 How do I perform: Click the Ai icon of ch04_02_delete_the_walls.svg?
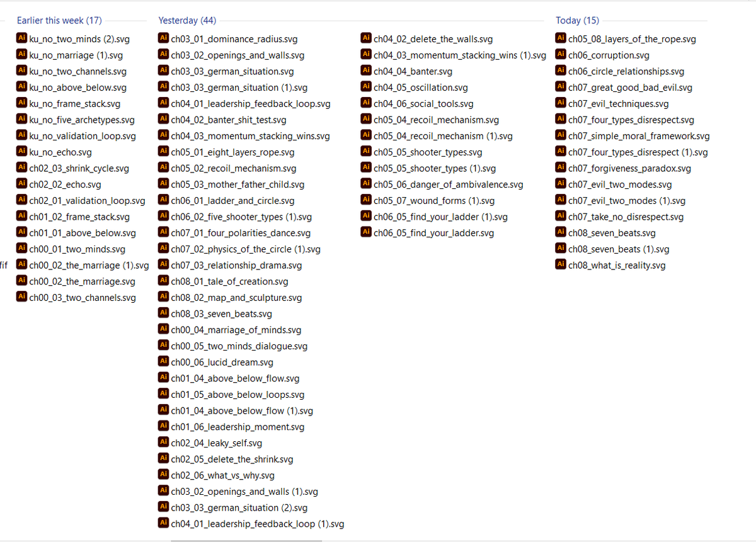pos(366,39)
